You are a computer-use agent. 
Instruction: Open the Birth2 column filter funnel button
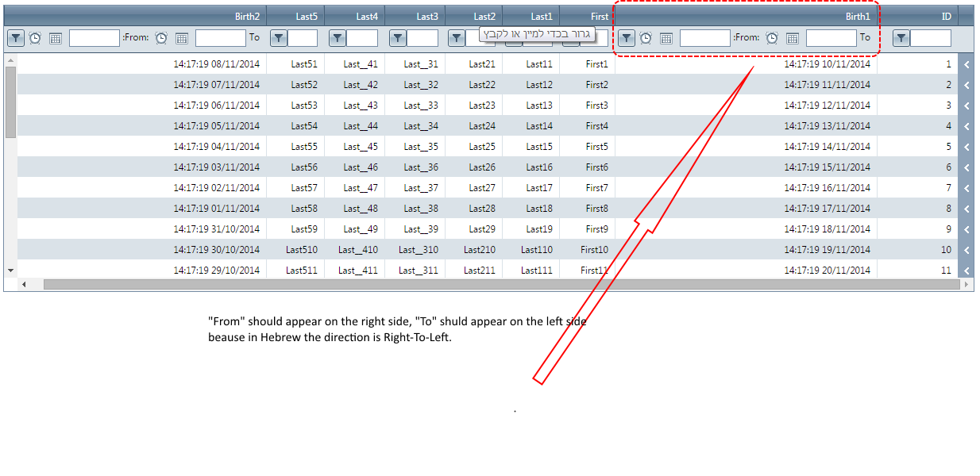click(x=15, y=37)
